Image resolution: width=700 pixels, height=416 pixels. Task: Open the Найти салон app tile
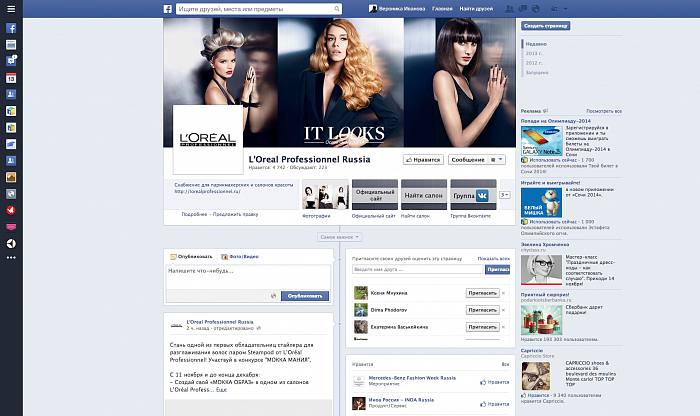click(424, 195)
